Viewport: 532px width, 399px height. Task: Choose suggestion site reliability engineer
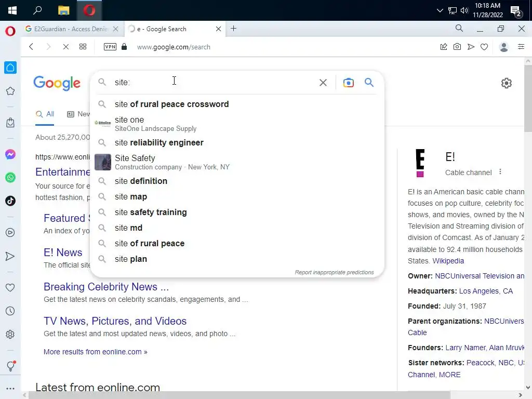pyautogui.click(x=237, y=142)
